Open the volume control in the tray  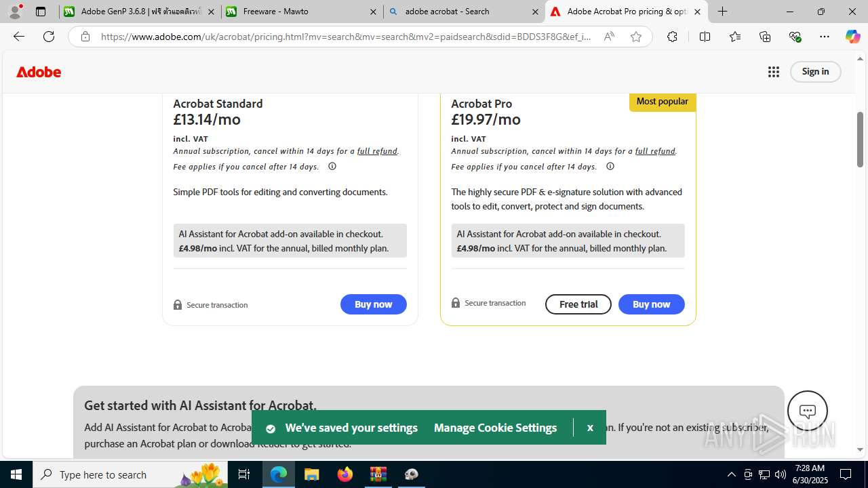pos(780,474)
